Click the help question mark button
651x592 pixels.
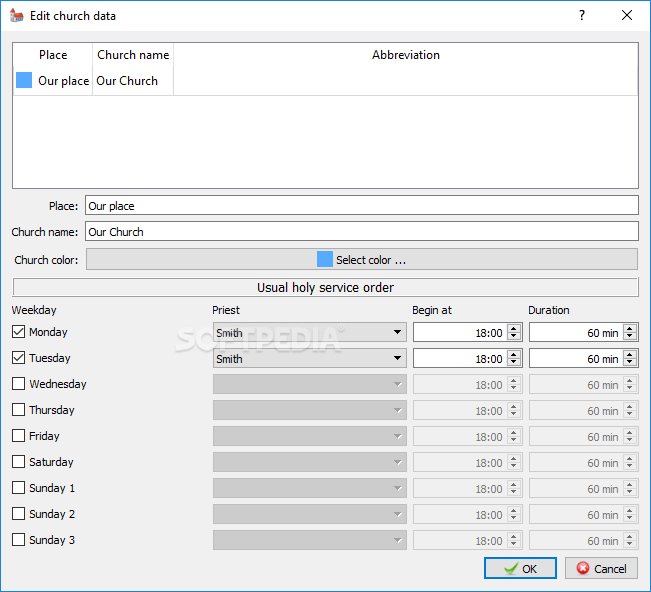click(x=582, y=15)
